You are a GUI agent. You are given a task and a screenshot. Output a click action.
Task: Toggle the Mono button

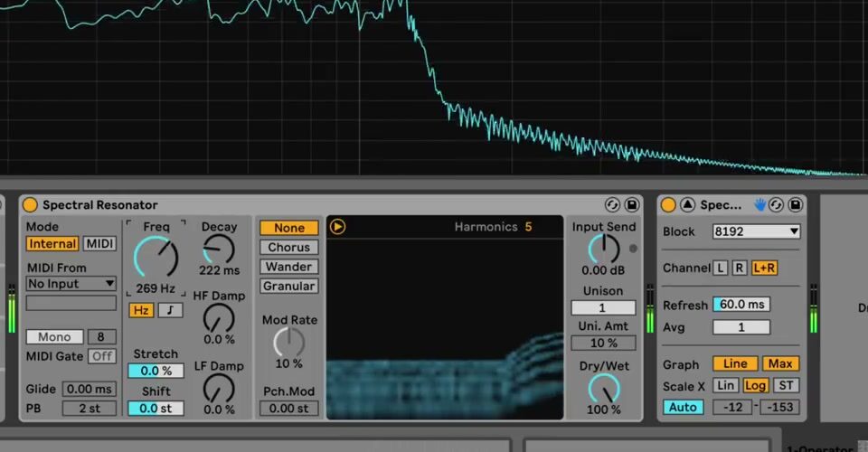coord(54,337)
